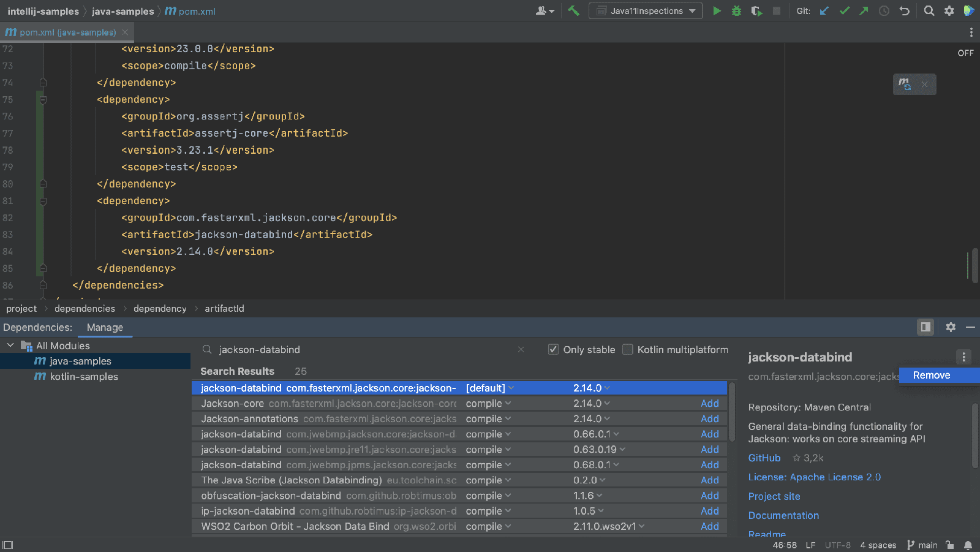
Task: Open the JetBrains Toolbox icon at top right
Action: tap(969, 11)
